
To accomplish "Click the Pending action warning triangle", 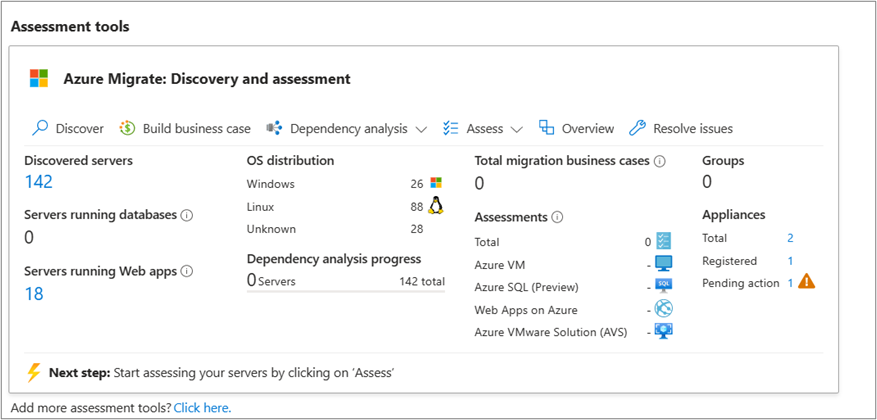I will point(806,282).
